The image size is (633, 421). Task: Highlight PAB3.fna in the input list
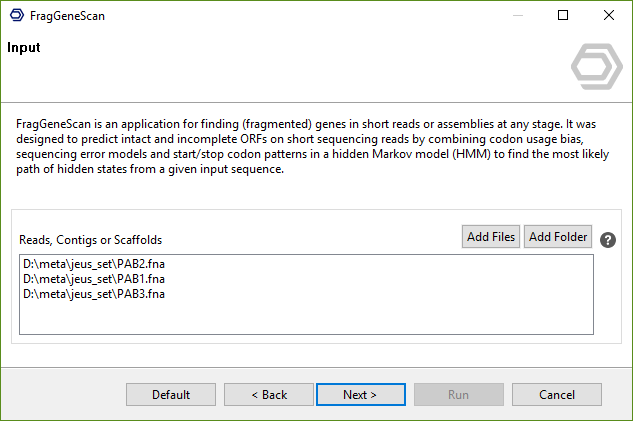point(93,295)
